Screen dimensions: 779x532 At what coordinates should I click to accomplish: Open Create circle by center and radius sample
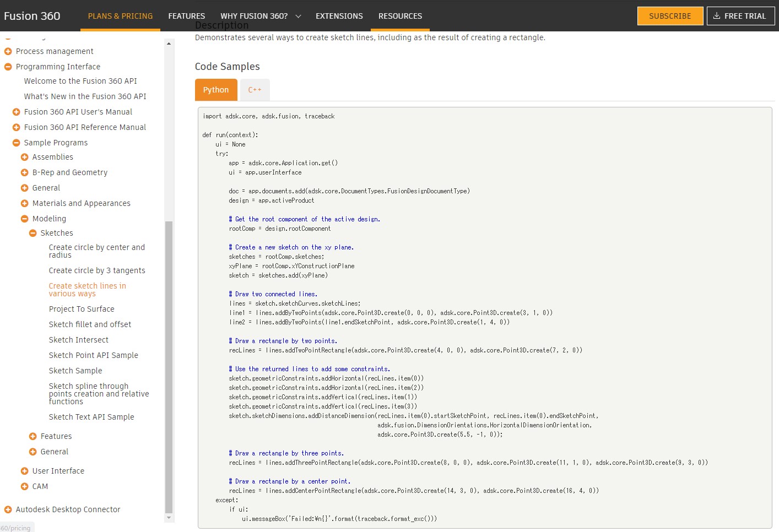(x=97, y=251)
